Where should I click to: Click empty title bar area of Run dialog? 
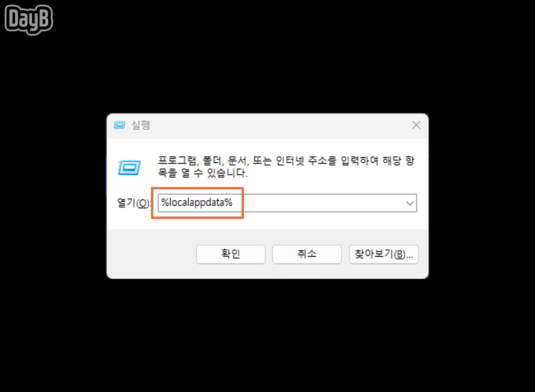click(273, 125)
